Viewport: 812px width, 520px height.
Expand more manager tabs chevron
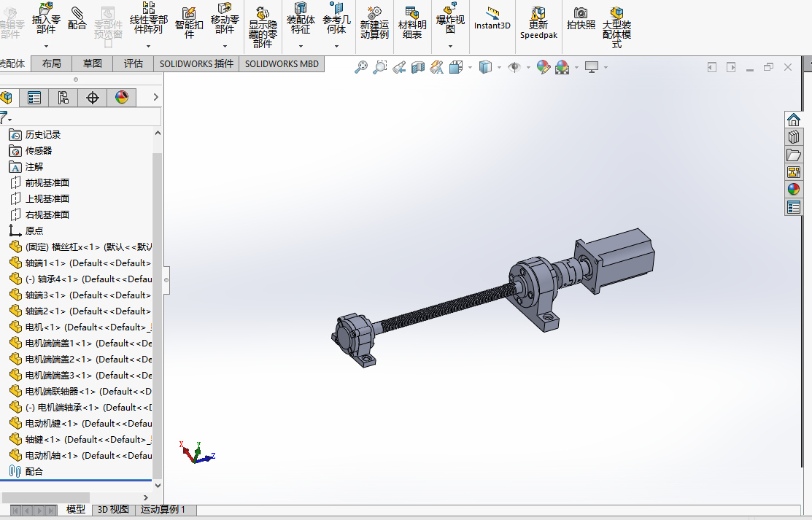coord(155,98)
